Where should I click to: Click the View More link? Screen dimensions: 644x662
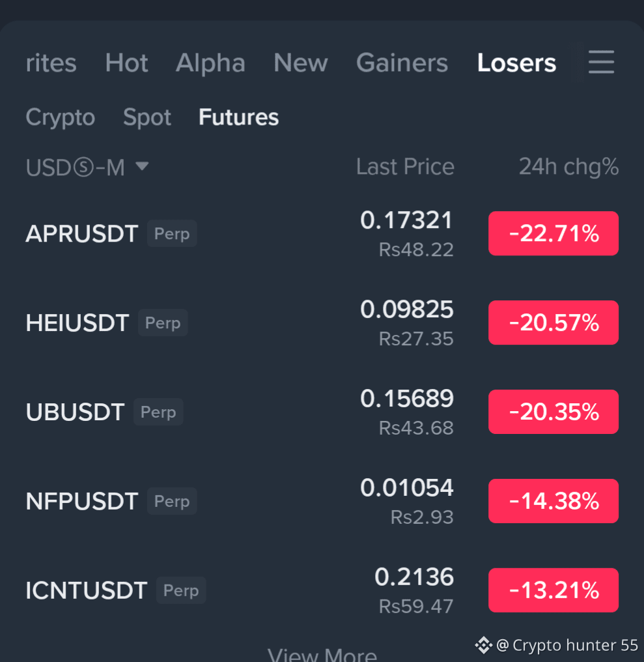coord(322,654)
